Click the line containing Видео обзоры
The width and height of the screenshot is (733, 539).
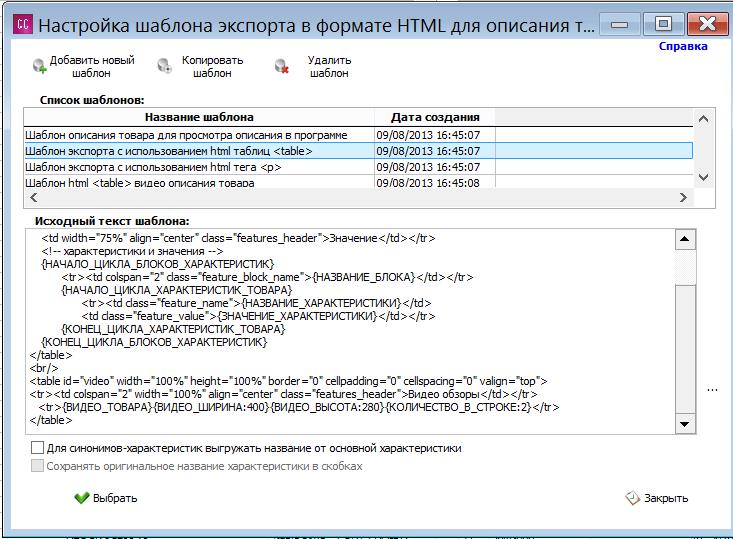pos(283,394)
